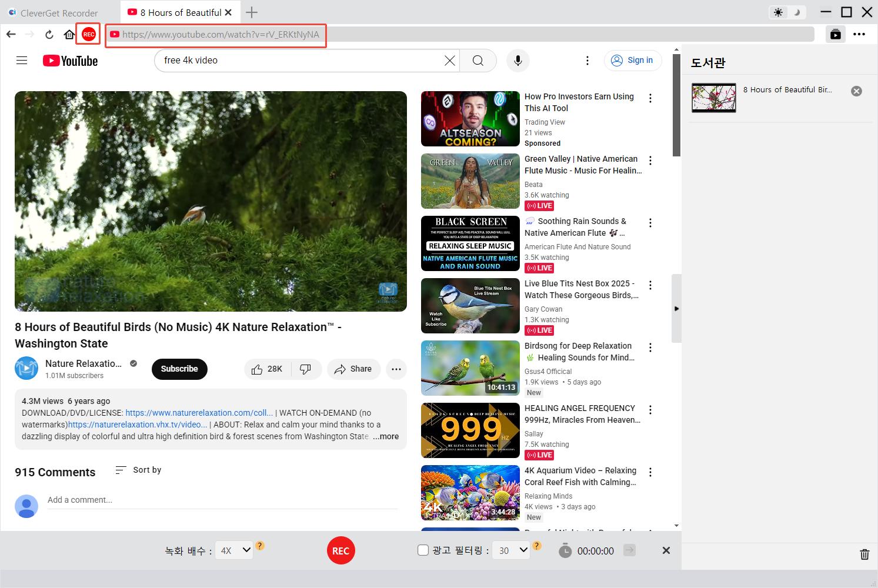
Task: Open the naturerelaxation.com/coll link
Action: pyautogui.click(x=199, y=413)
